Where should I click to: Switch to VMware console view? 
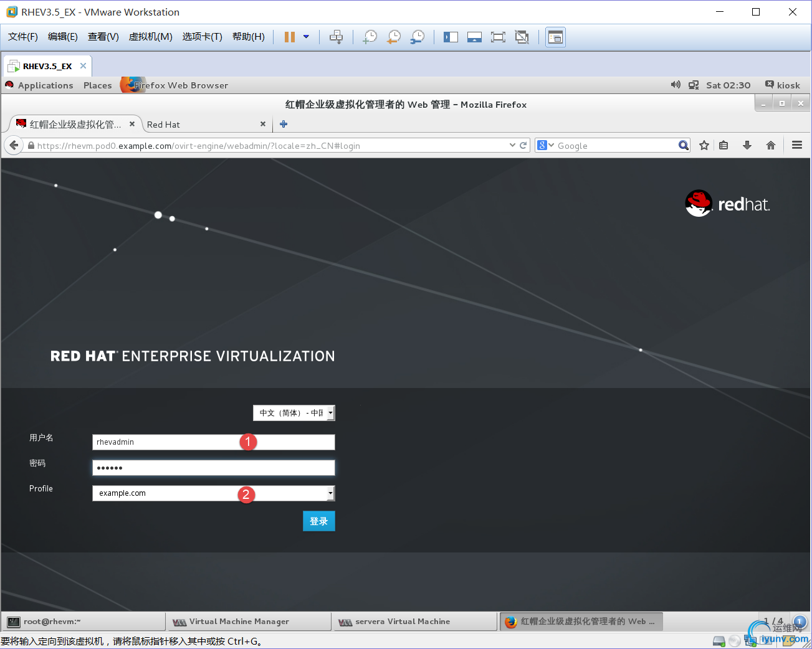[x=555, y=37]
